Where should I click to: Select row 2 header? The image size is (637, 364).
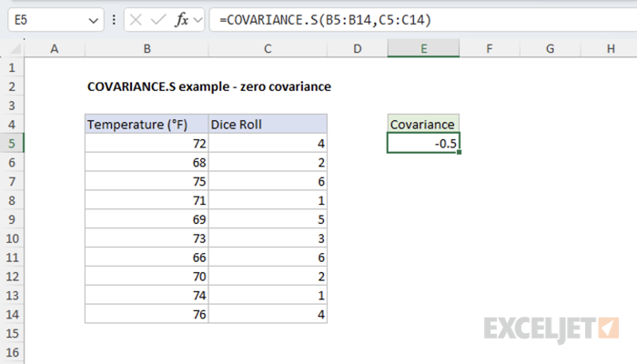click(x=12, y=86)
